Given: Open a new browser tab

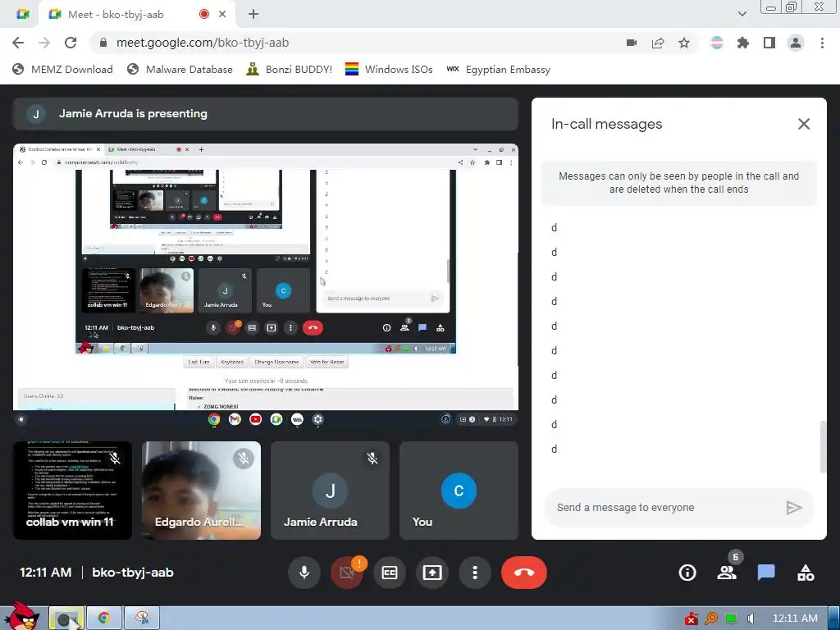Looking at the screenshot, I should [253, 15].
